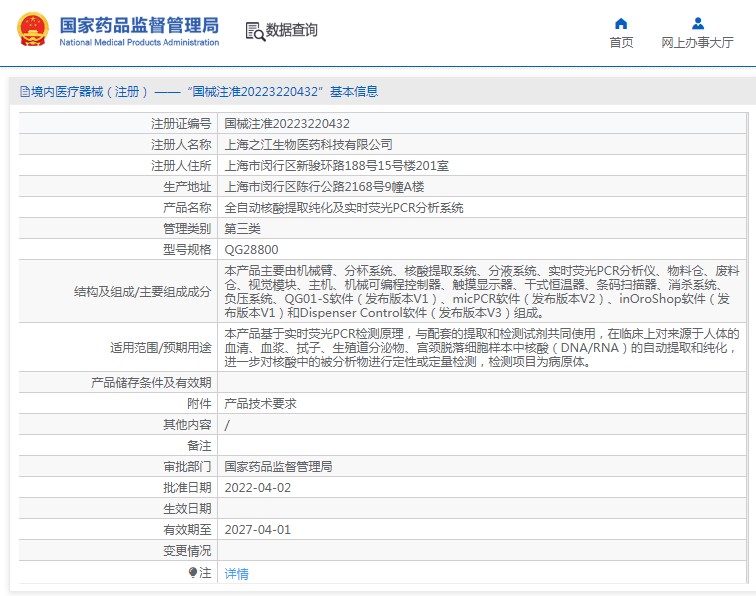
Task: Click the 型号规格 label
Action: pyautogui.click(x=188, y=250)
